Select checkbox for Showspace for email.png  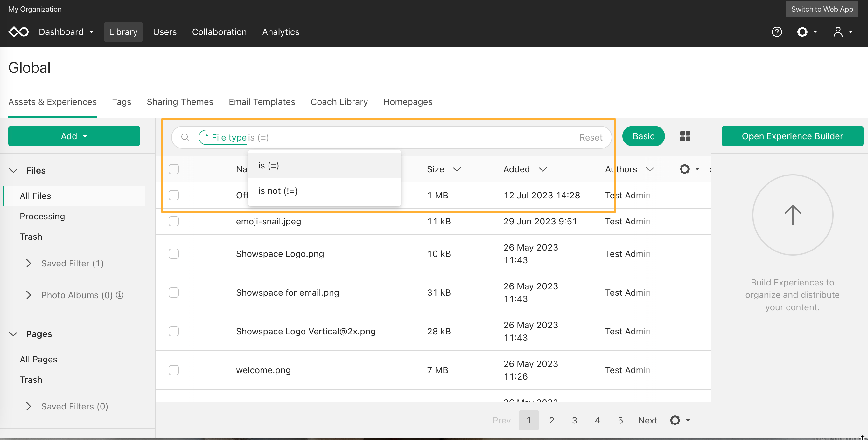click(x=173, y=292)
